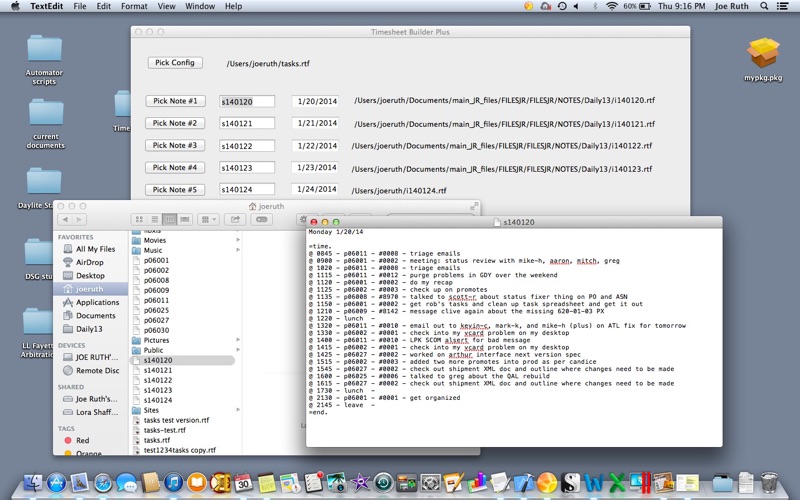
Task: Open System Preferences from the Dock
Action: pos(430,482)
